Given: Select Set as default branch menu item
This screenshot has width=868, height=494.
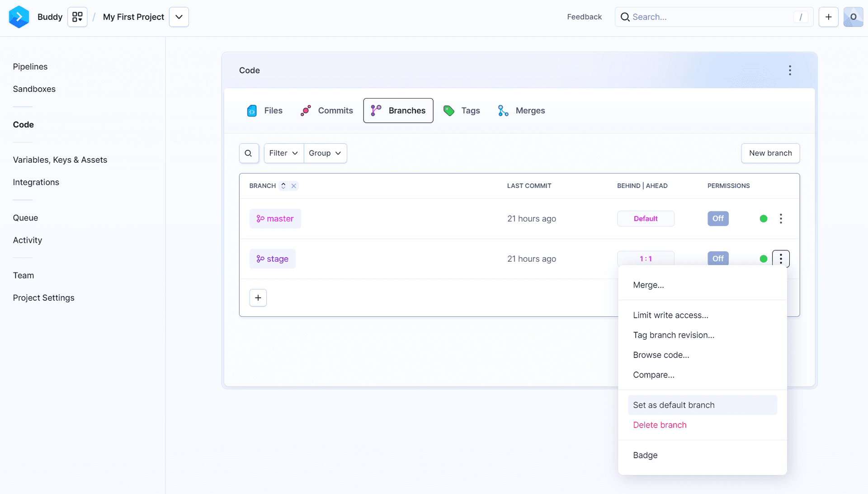Looking at the screenshot, I should pos(674,405).
